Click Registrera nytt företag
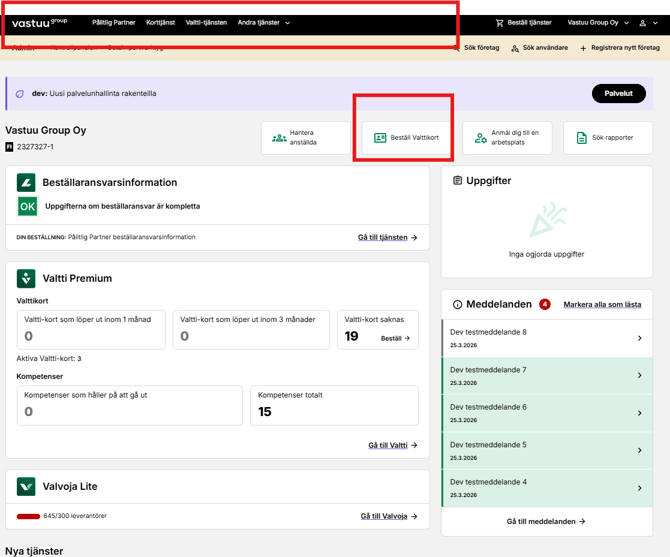This screenshot has height=557, width=670. click(x=620, y=48)
